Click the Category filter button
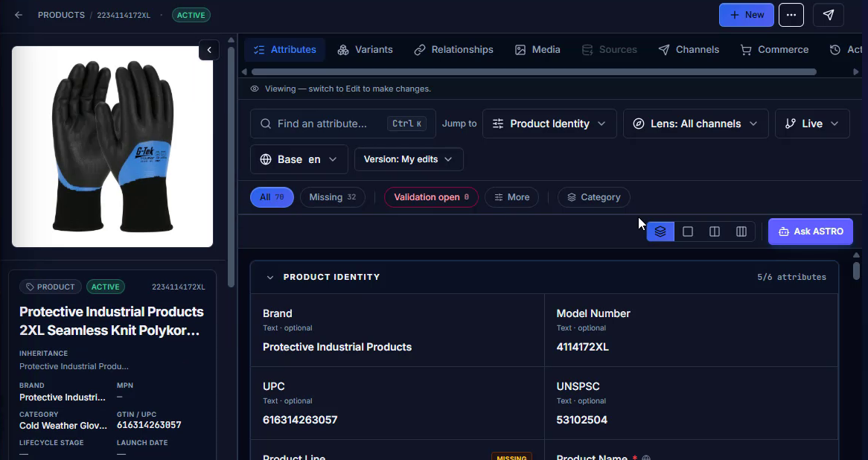The width and height of the screenshot is (868, 460). (x=593, y=197)
